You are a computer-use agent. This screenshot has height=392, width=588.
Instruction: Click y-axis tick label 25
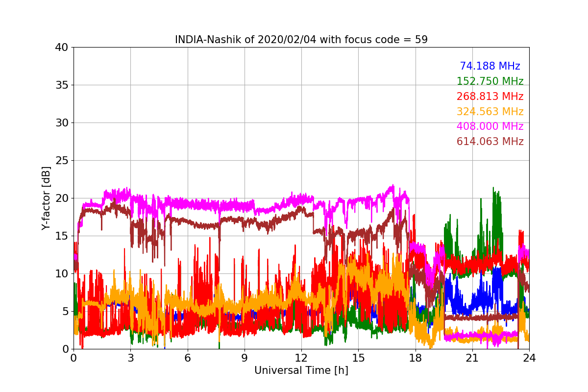click(x=62, y=161)
